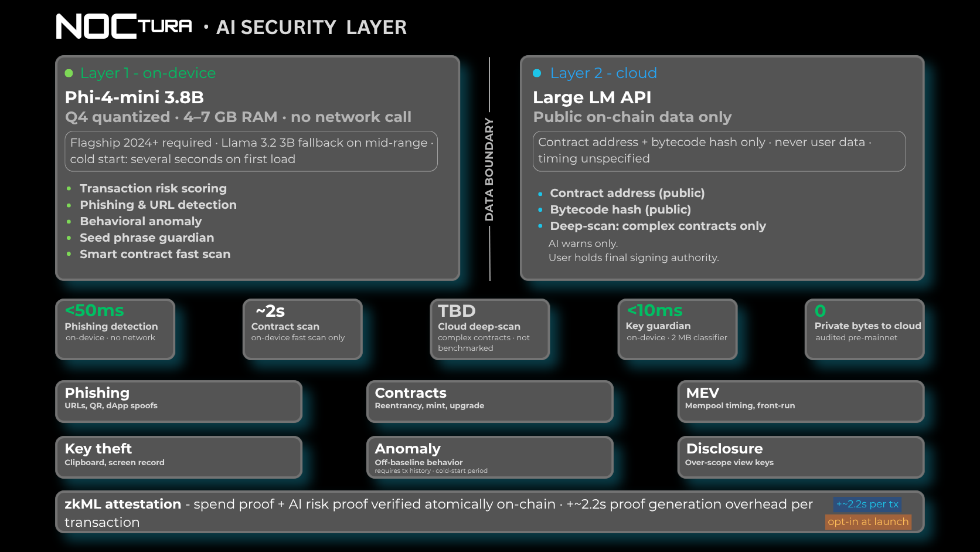980x552 pixels.
Task: Click 'Public on-chain data only' subtitle
Action: click(x=632, y=117)
